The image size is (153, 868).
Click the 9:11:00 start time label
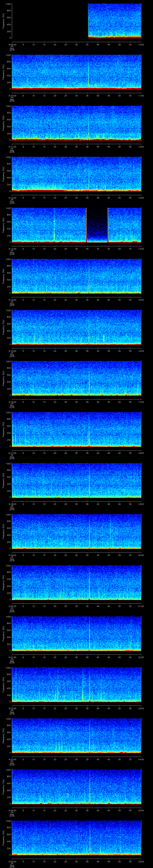pos(12,147)
